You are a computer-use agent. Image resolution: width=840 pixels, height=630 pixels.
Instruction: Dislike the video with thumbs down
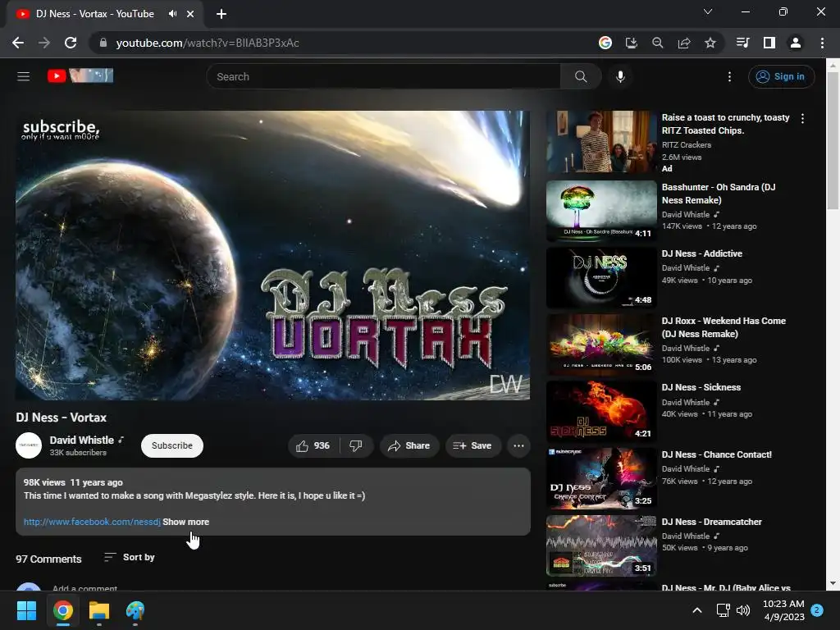pos(356,445)
